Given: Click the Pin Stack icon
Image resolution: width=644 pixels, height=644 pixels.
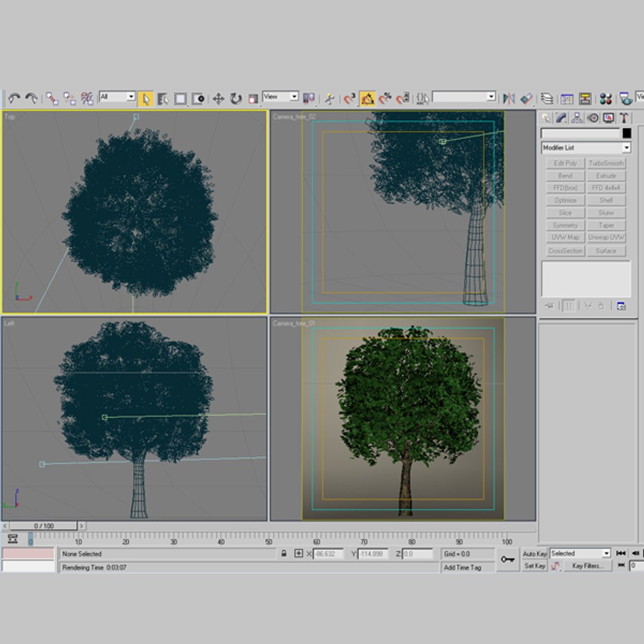Looking at the screenshot, I should tap(549, 306).
